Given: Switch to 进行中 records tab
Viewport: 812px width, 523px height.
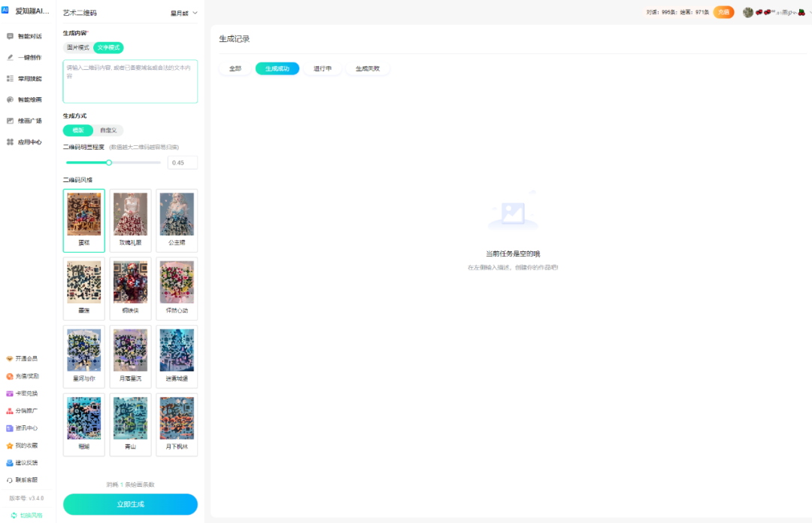Looking at the screenshot, I should pyautogui.click(x=322, y=68).
